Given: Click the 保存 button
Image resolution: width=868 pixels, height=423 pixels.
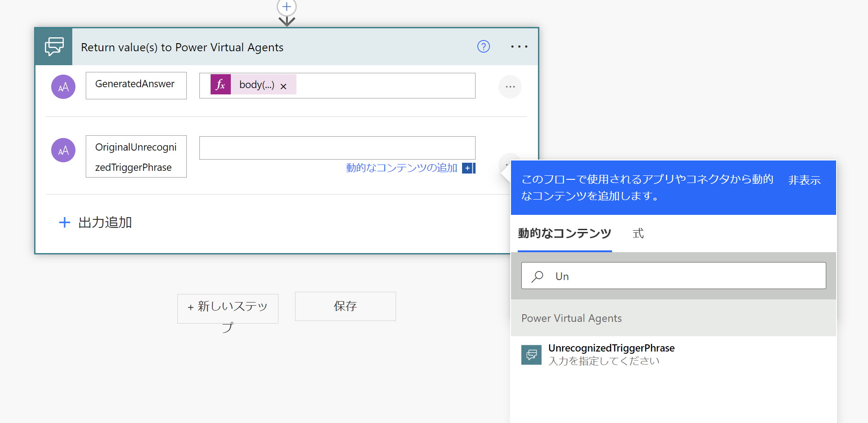Looking at the screenshot, I should (345, 306).
